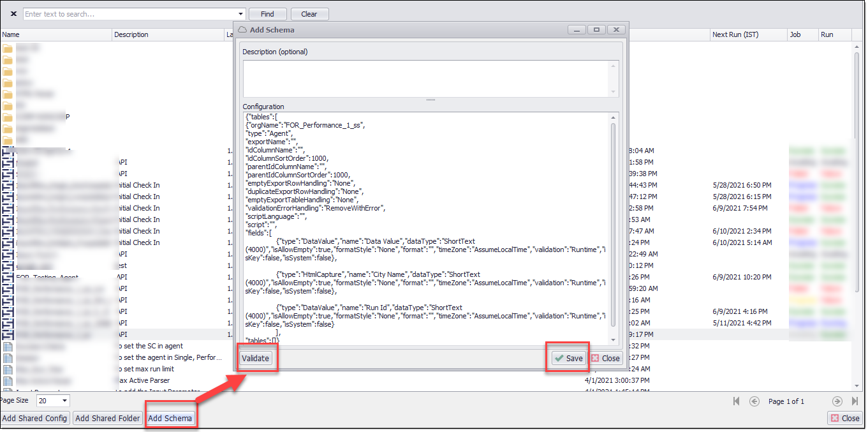Click the X icon beside the search box
Viewport: 868px width, 432px height.
(13, 14)
